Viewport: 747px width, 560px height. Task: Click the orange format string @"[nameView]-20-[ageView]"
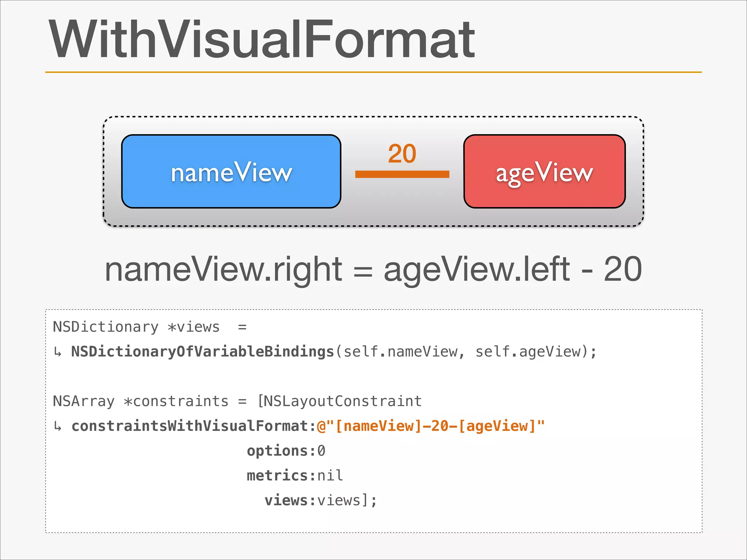pyautogui.click(x=431, y=426)
